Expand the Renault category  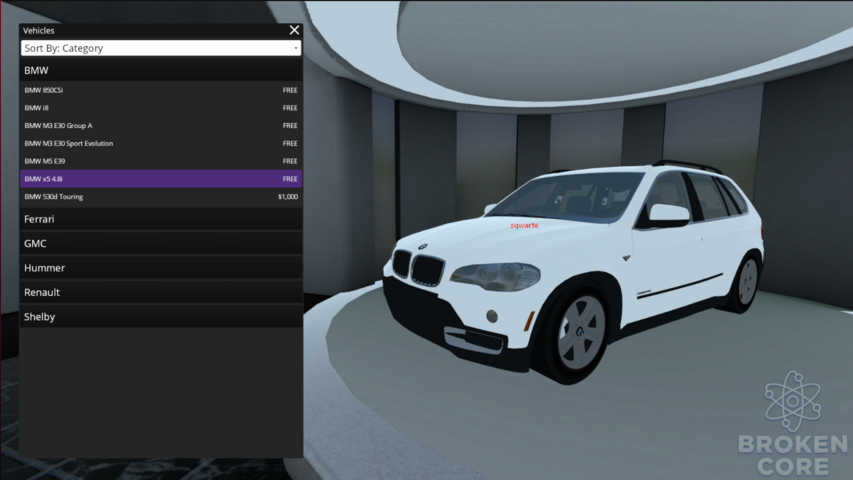point(161,292)
